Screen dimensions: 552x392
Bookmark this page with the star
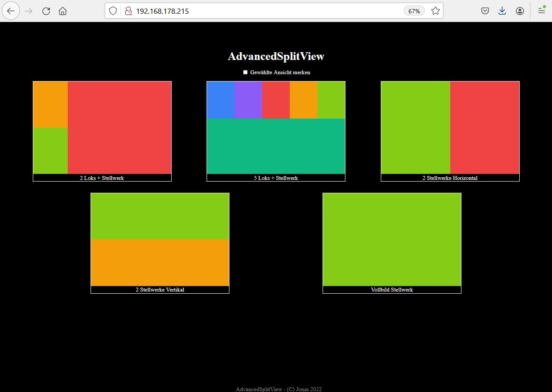tap(436, 11)
